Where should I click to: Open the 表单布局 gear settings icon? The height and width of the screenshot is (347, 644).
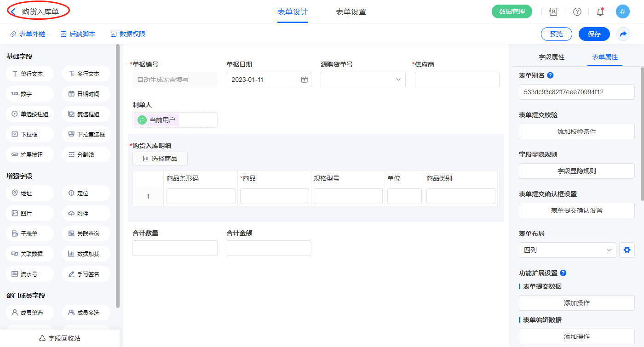pos(626,250)
